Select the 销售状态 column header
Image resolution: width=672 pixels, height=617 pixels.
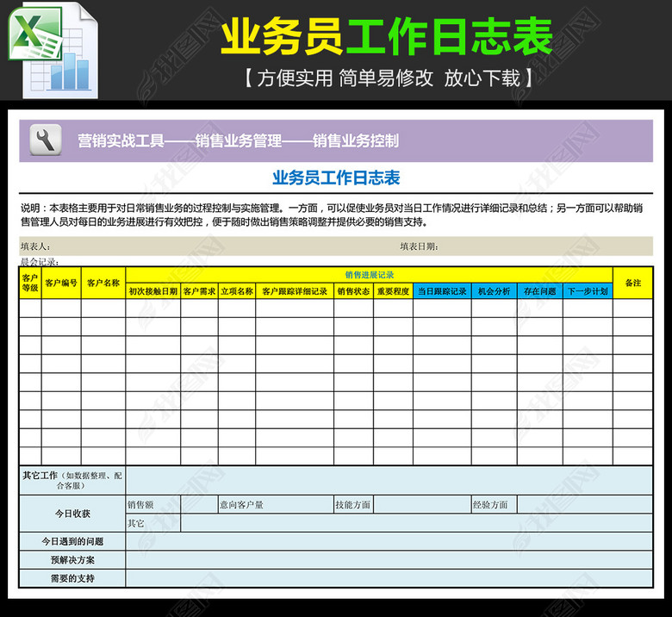tap(353, 291)
